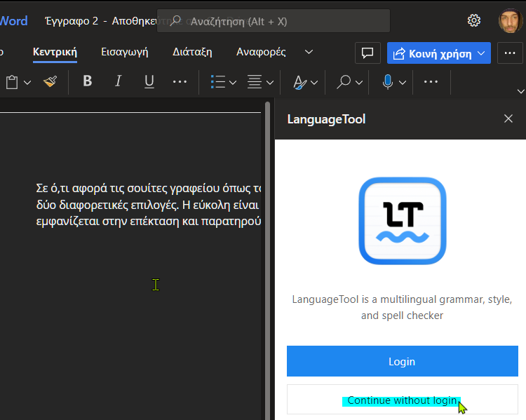Toggle Underline formatting
Image resolution: width=526 pixels, height=420 pixels.
[149, 81]
